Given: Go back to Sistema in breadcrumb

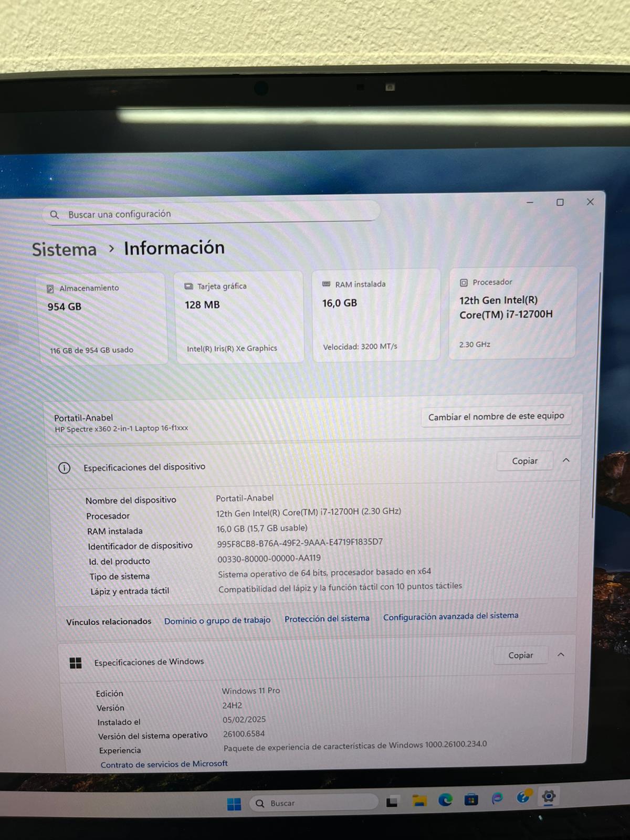Looking at the screenshot, I should click(x=64, y=249).
